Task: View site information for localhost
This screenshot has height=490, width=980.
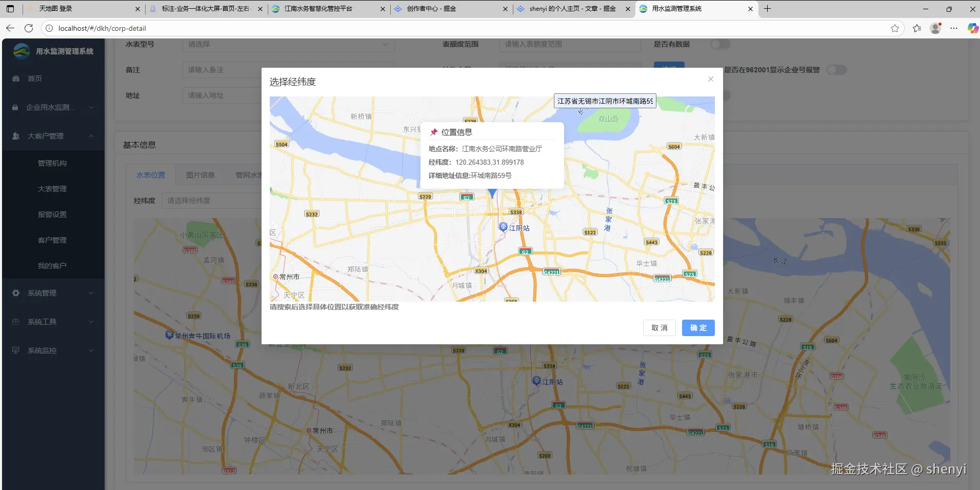Action: point(49,28)
